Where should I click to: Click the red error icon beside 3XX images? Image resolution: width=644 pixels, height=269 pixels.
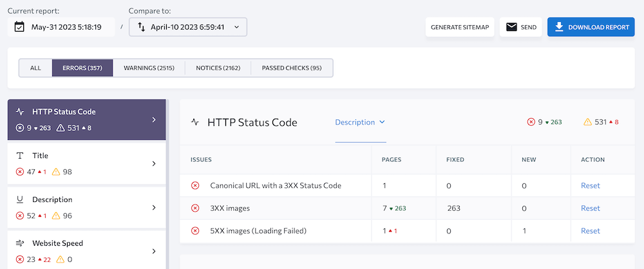tap(195, 208)
